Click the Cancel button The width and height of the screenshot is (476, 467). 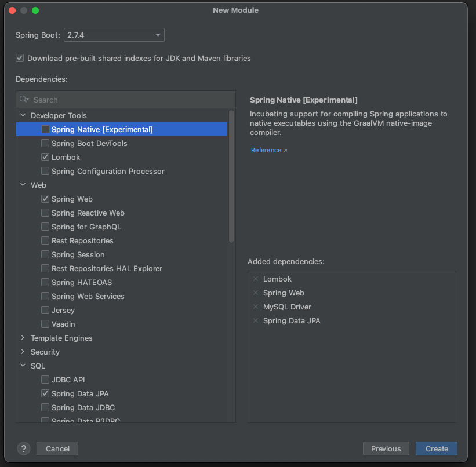click(57, 448)
